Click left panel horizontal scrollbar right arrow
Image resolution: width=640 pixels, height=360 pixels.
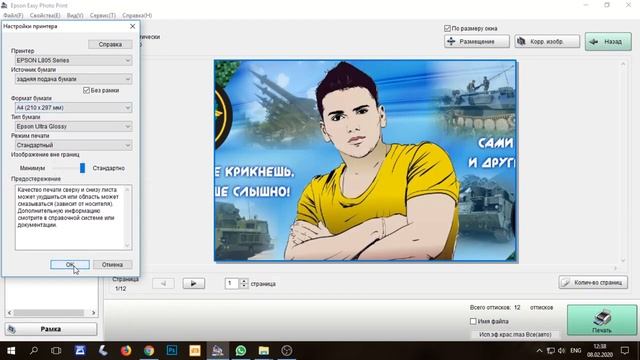pos(93,313)
